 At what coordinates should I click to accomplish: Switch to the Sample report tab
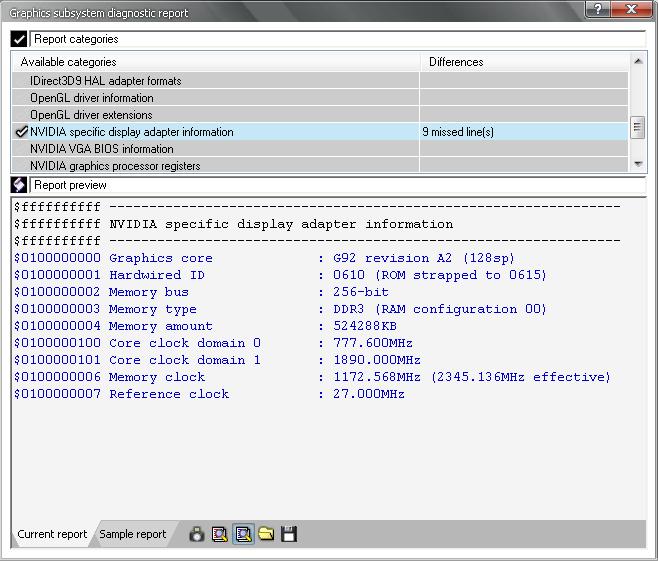(x=133, y=534)
